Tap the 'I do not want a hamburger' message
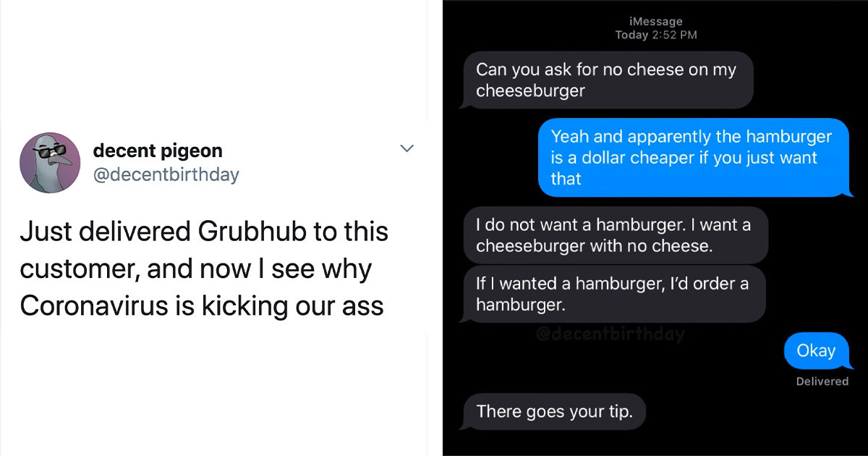This screenshot has height=456, width=868. coord(615,235)
